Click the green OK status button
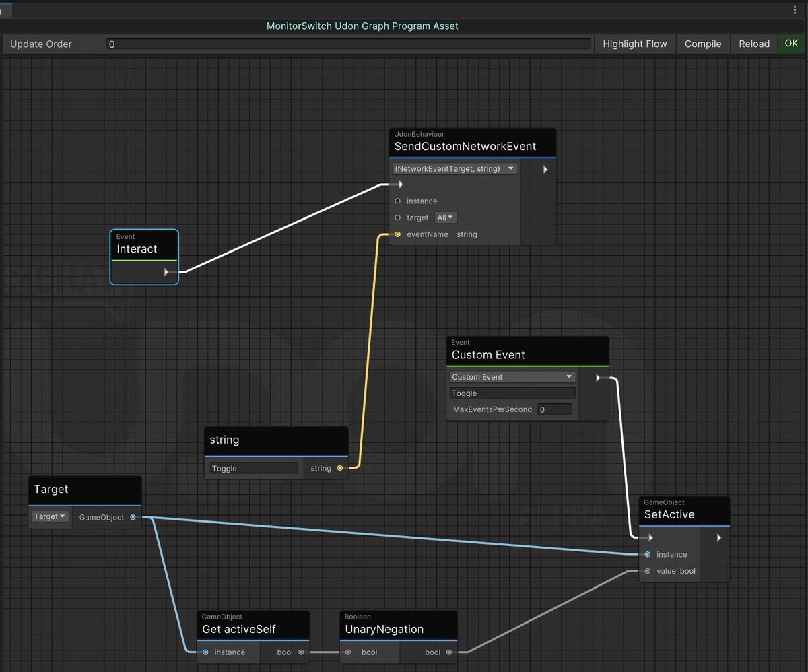Image resolution: width=808 pixels, height=672 pixels. 791,43
